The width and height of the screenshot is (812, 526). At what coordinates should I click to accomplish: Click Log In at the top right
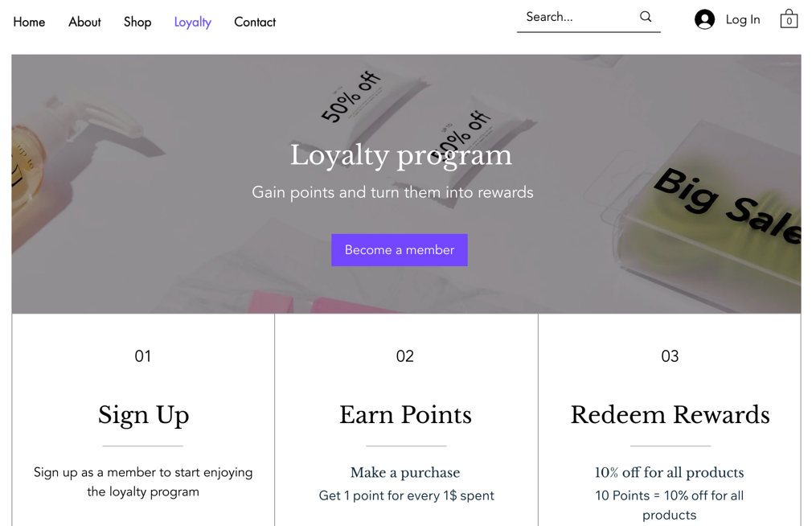[x=744, y=19]
